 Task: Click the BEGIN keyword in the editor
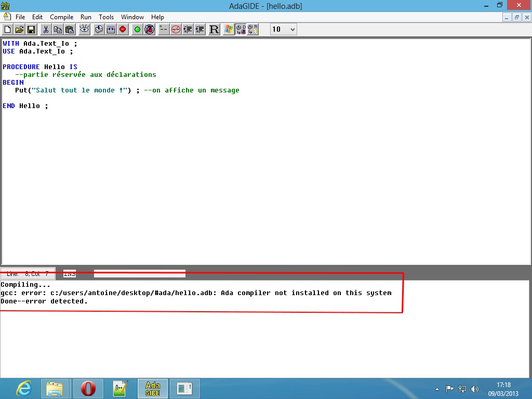pos(13,83)
